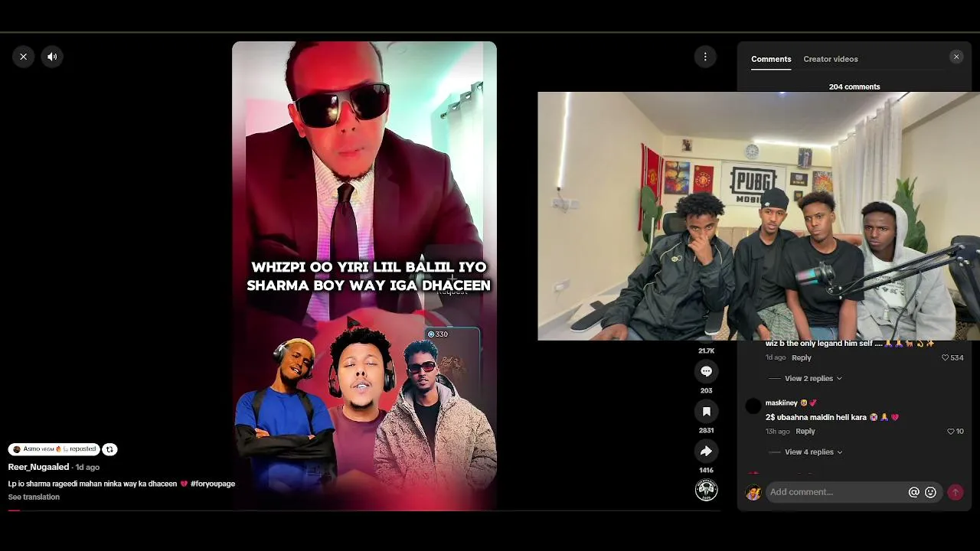Seek using the video progress bar

(362, 510)
